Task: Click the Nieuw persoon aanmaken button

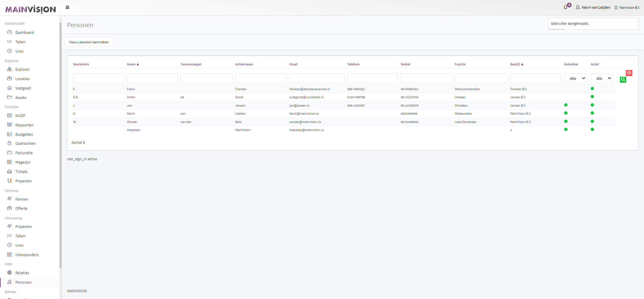Action: tap(89, 42)
